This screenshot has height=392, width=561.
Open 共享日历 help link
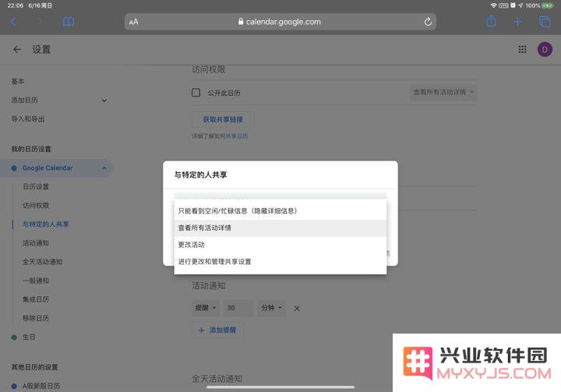tap(237, 136)
